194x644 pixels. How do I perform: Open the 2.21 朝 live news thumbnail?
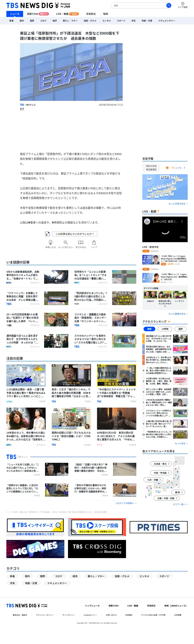pyautogui.click(x=151, y=278)
